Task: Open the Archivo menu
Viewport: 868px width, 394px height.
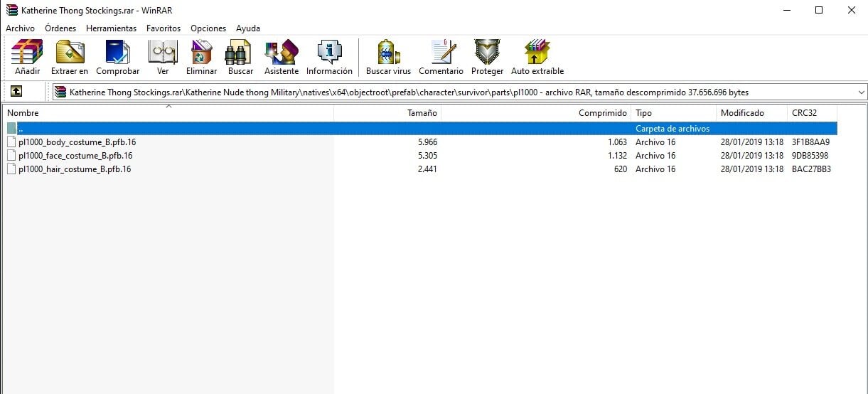Action: [20, 28]
